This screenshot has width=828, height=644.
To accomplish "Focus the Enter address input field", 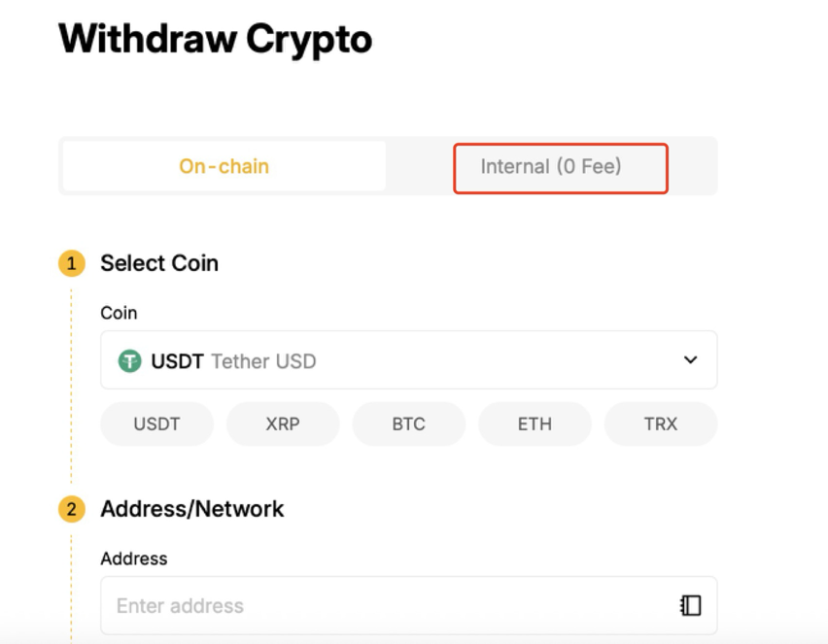I will click(389, 605).
